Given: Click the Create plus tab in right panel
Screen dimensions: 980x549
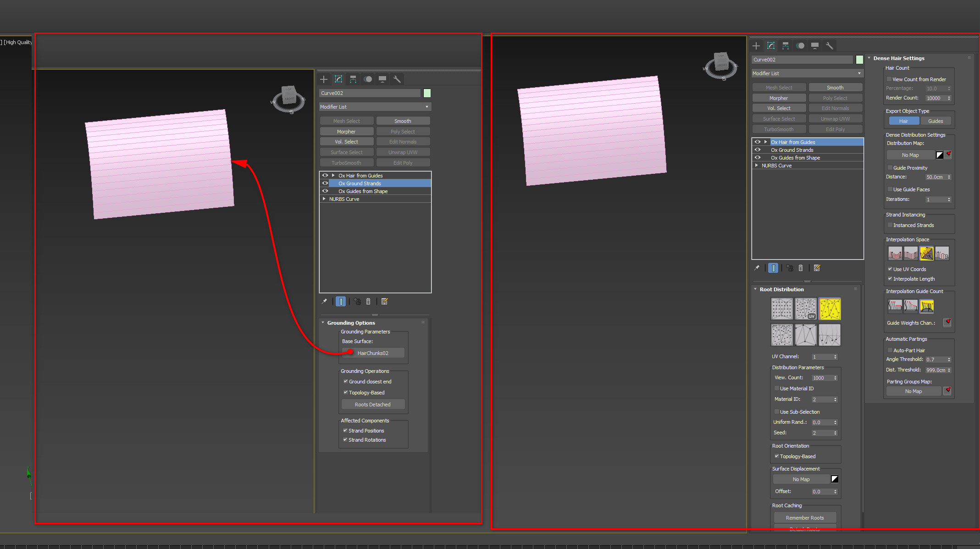Looking at the screenshot, I should (x=756, y=46).
